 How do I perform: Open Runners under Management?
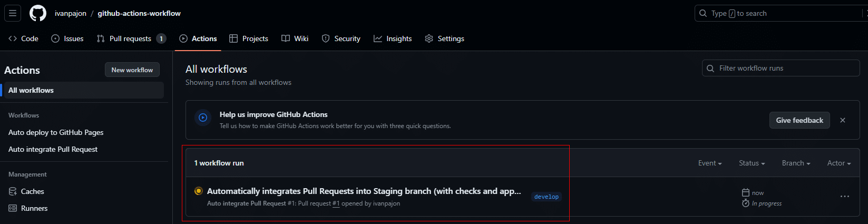[28, 208]
